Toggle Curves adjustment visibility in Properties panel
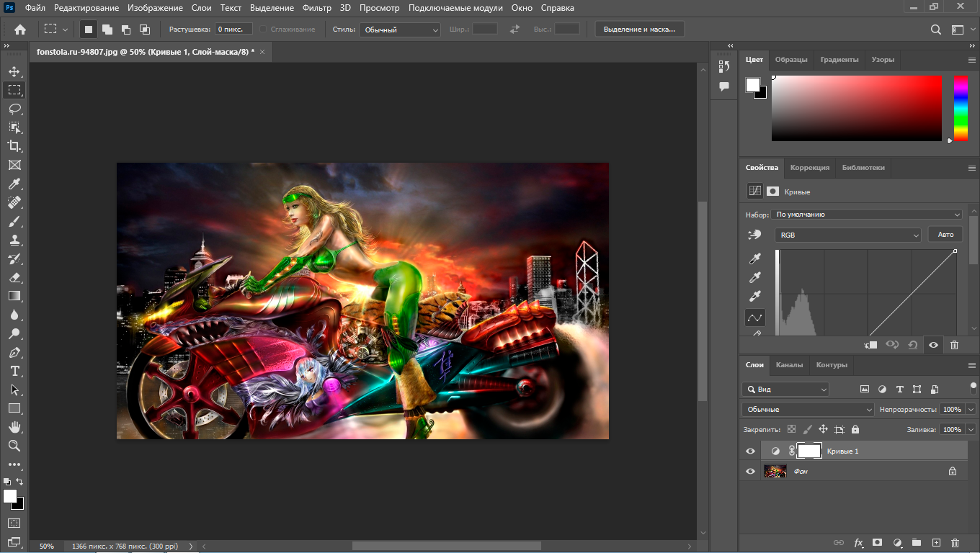 pyautogui.click(x=933, y=345)
